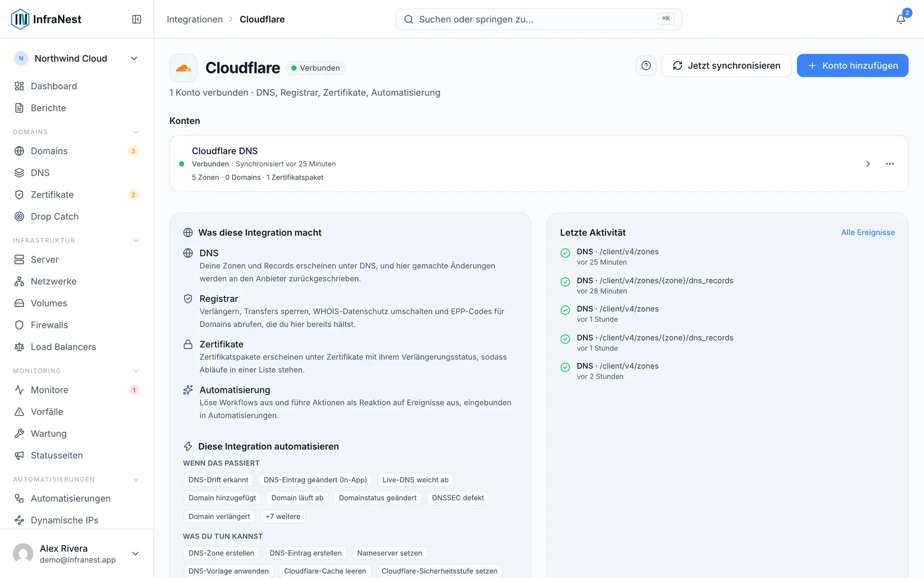This screenshot has width=924, height=578.
Task: Expand the Cloudflare DNS account chevron
Action: tap(868, 164)
